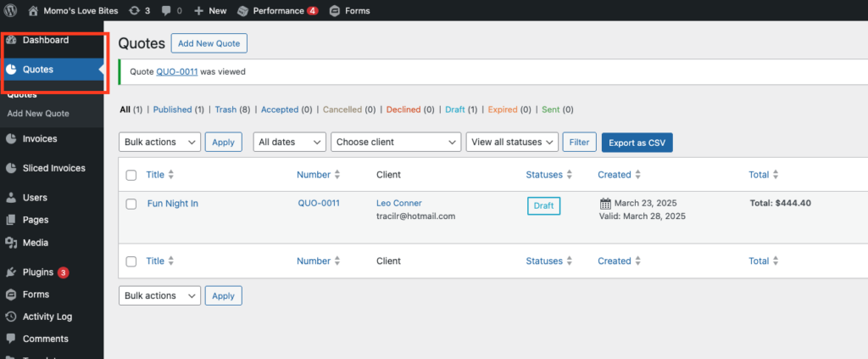
Task: Open the QUO-0011 link in the notice
Action: click(x=176, y=72)
